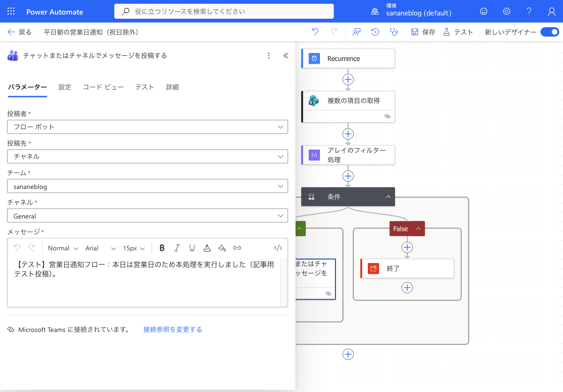The height and width of the screenshot is (392, 563).
Task: Open the help question mark
Action: point(529,12)
